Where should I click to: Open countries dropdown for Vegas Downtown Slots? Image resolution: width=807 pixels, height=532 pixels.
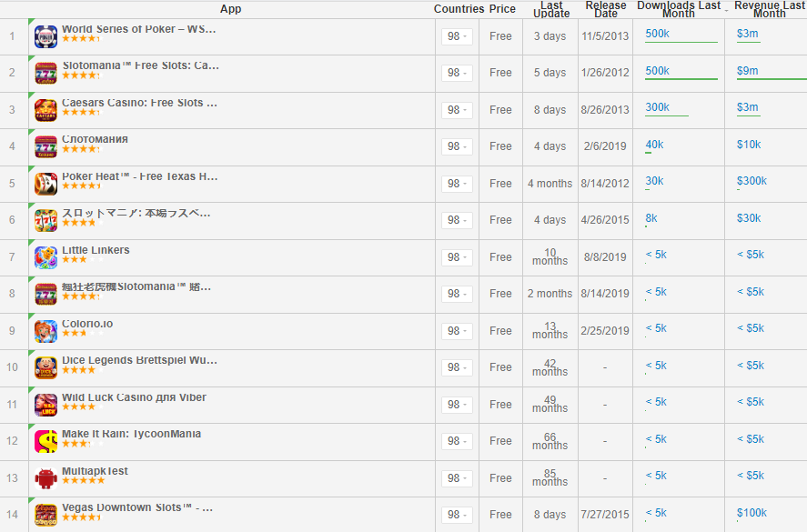(457, 515)
